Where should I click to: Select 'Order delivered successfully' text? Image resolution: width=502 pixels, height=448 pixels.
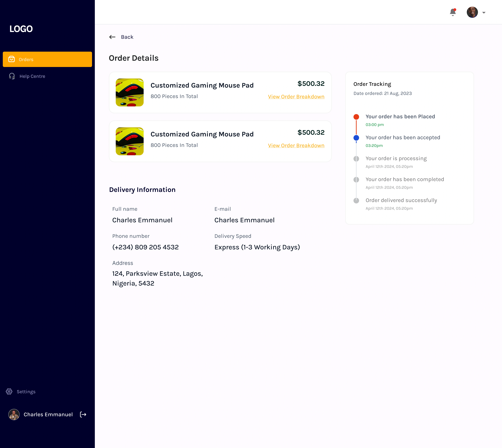click(401, 200)
